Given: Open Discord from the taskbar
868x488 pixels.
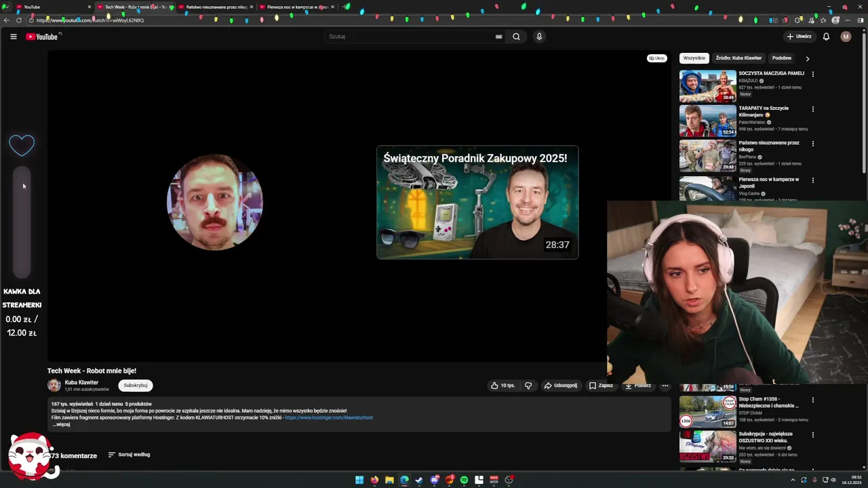Looking at the screenshot, I should click(x=434, y=480).
